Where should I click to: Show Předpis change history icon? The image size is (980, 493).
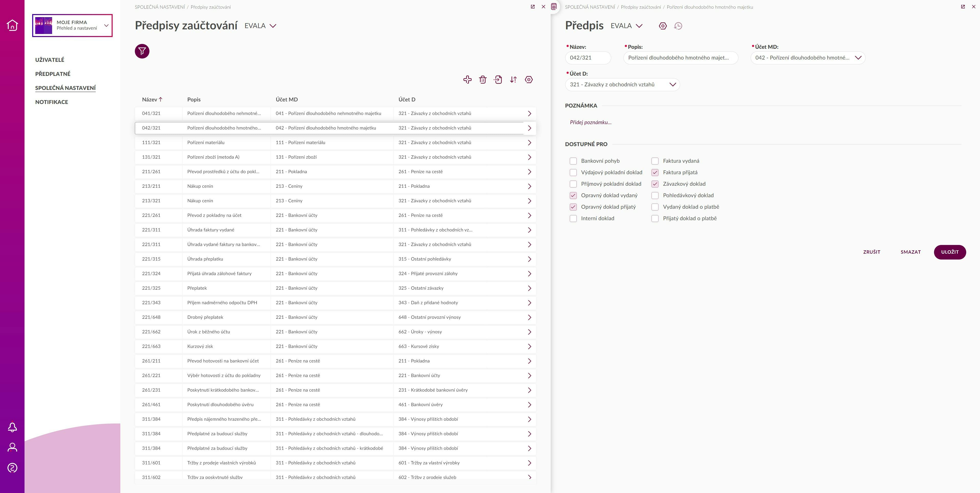(x=678, y=26)
